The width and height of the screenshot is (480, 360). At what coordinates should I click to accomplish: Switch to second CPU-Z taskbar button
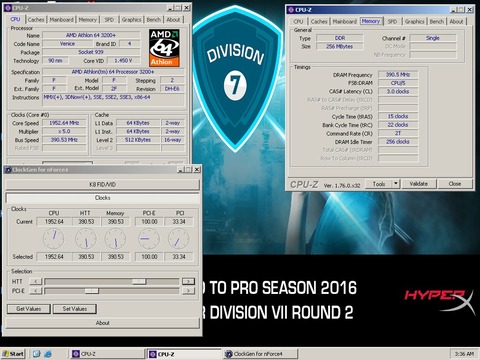tap(184, 354)
